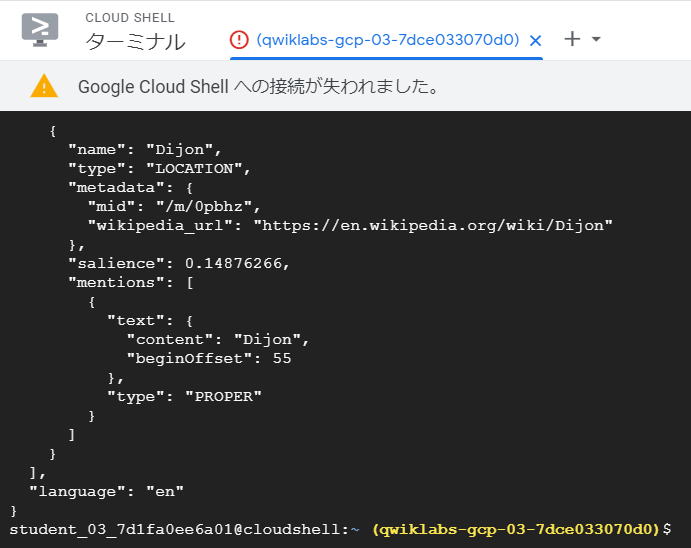Click the salience value 0.14876266

[237, 263]
